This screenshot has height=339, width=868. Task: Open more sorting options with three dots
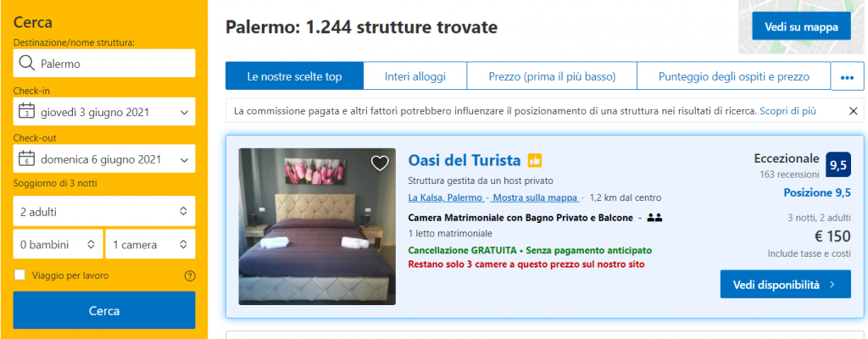[x=847, y=78]
